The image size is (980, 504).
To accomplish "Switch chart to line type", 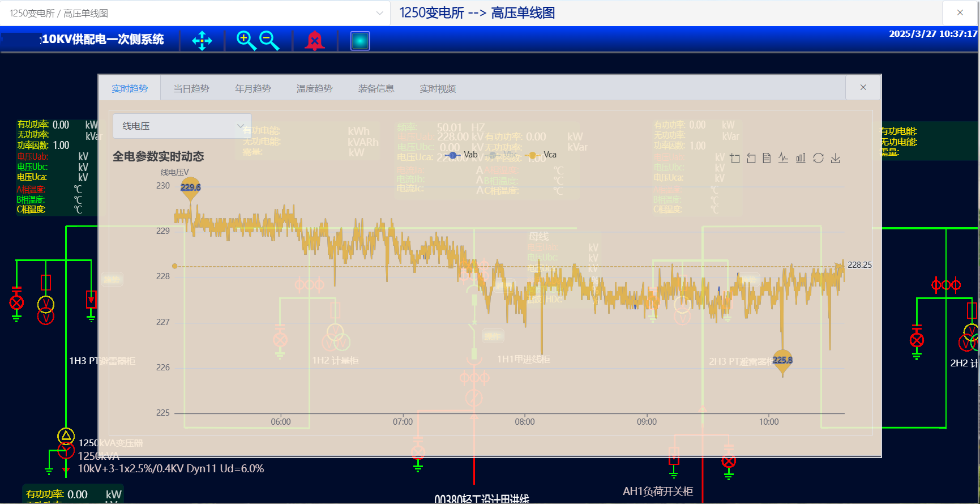I will coord(783,159).
